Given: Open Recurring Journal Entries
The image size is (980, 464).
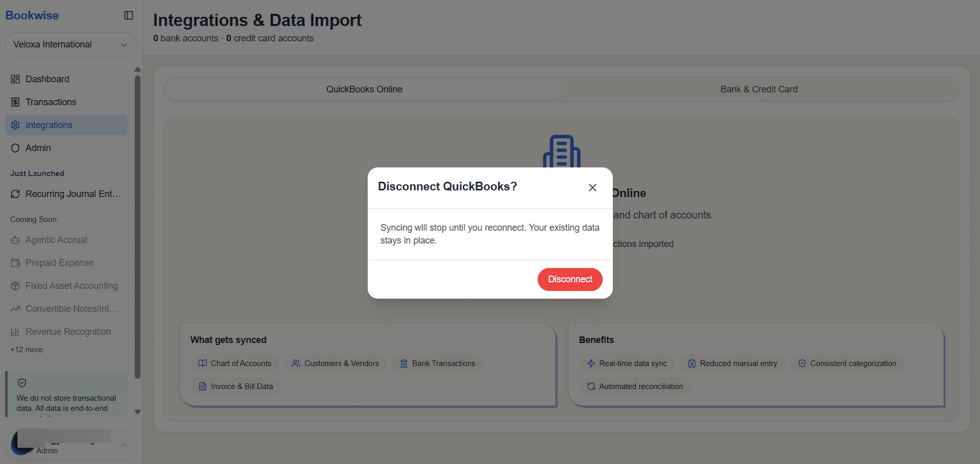Looking at the screenshot, I should 66,194.
